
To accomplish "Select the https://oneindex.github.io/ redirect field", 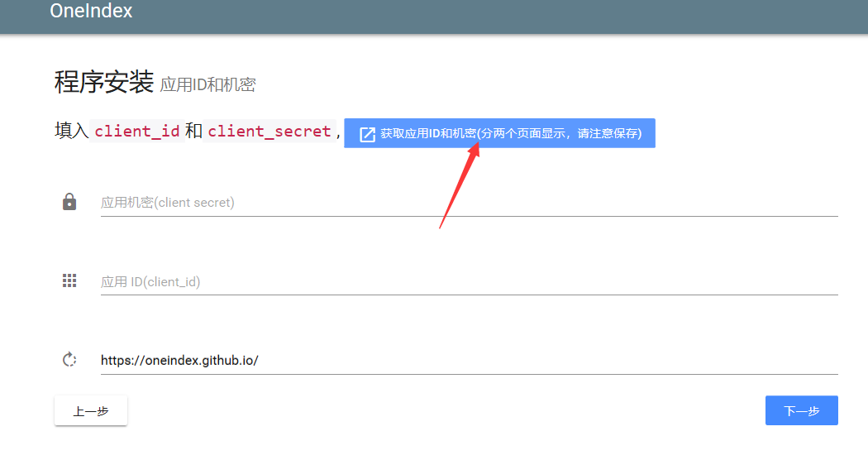I will click(469, 360).
